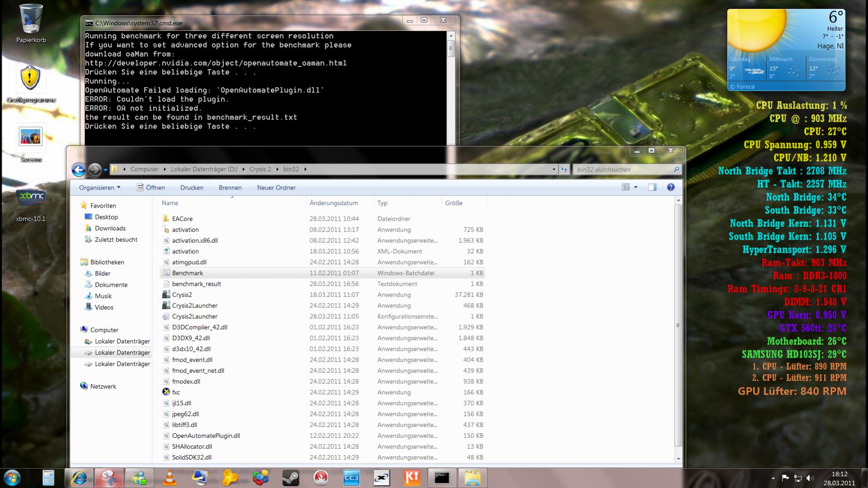Screen dimensions: 868x488
Task: Select Desktop under Favoriten
Action: coord(106,217)
